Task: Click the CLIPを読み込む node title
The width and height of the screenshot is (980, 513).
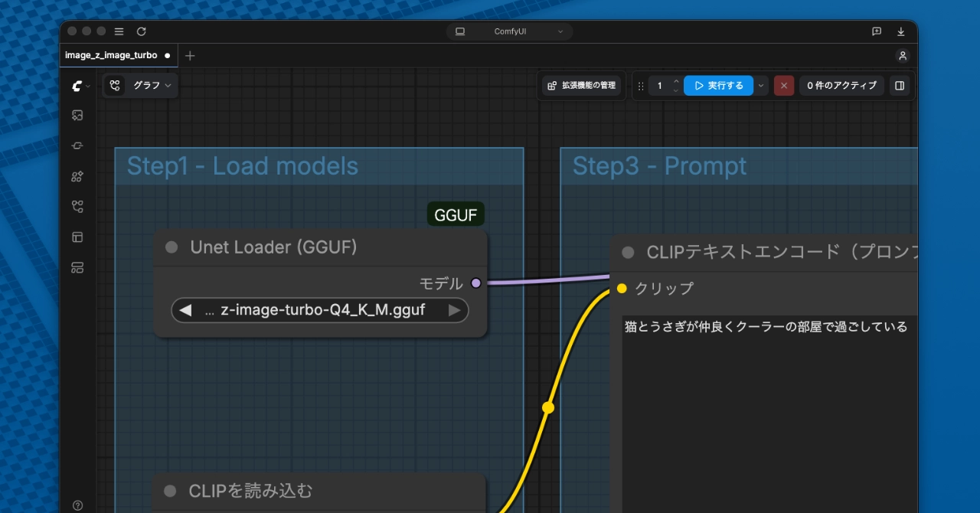Action: pos(251,491)
